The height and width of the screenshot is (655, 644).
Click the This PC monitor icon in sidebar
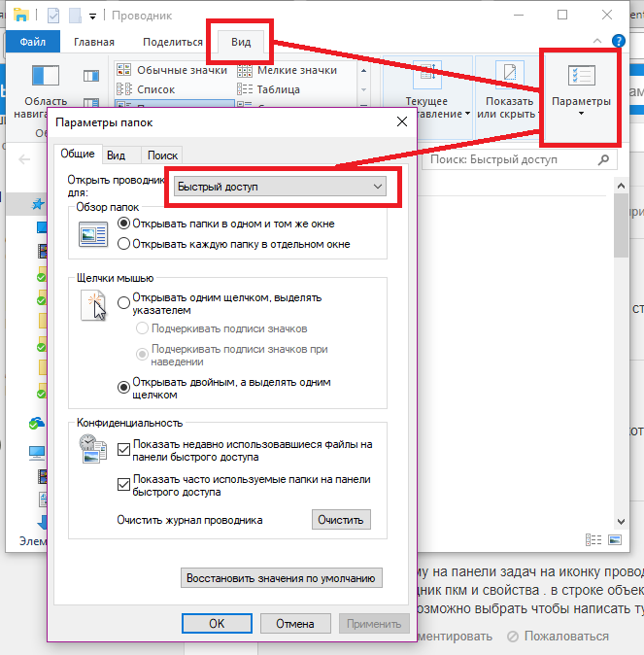37,453
